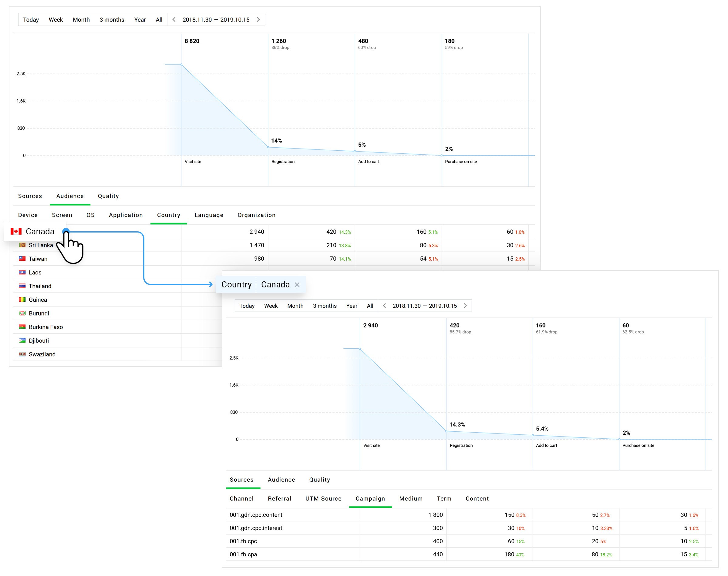Select the Sources tab in main panel
Screen dimensions: 728x576
click(x=29, y=196)
